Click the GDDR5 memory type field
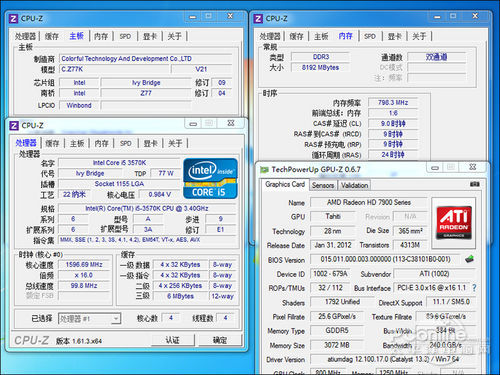Screen dimensions: 500x375 (x=337, y=331)
